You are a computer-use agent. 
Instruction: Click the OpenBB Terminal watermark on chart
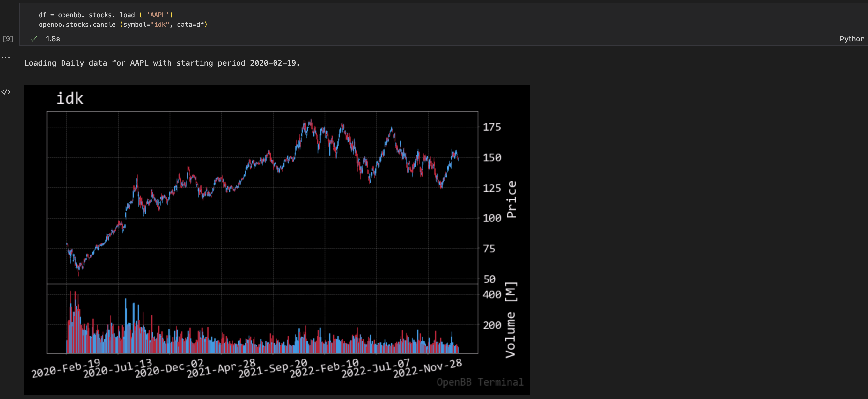(x=480, y=382)
